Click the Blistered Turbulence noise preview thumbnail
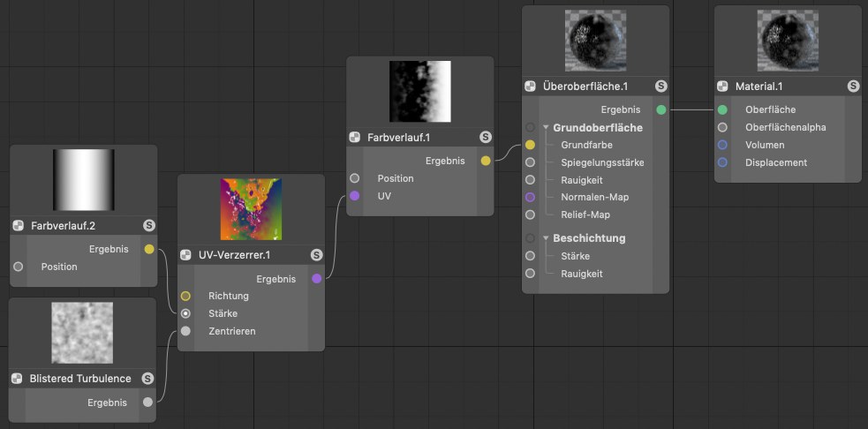 point(82,333)
